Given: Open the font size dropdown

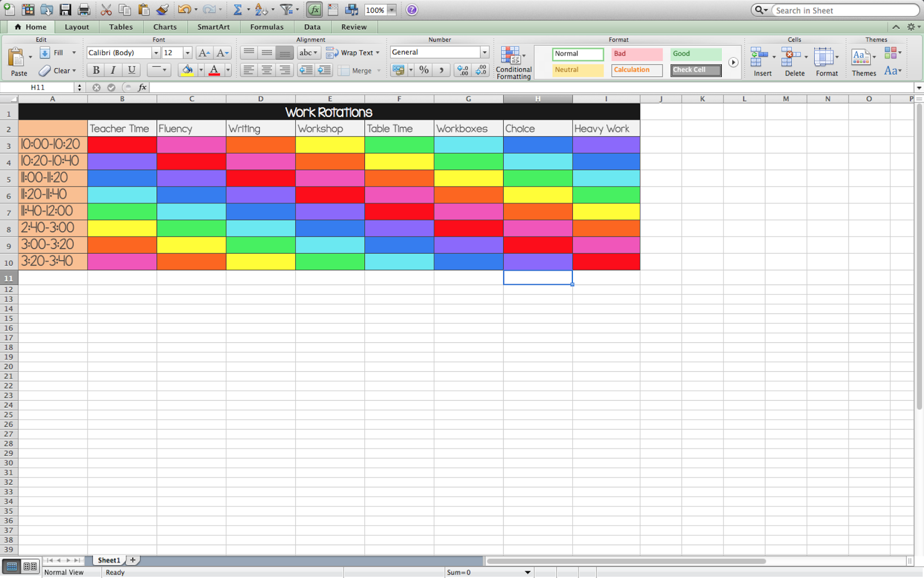Looking at the screenshot, I should click(187, 53).
